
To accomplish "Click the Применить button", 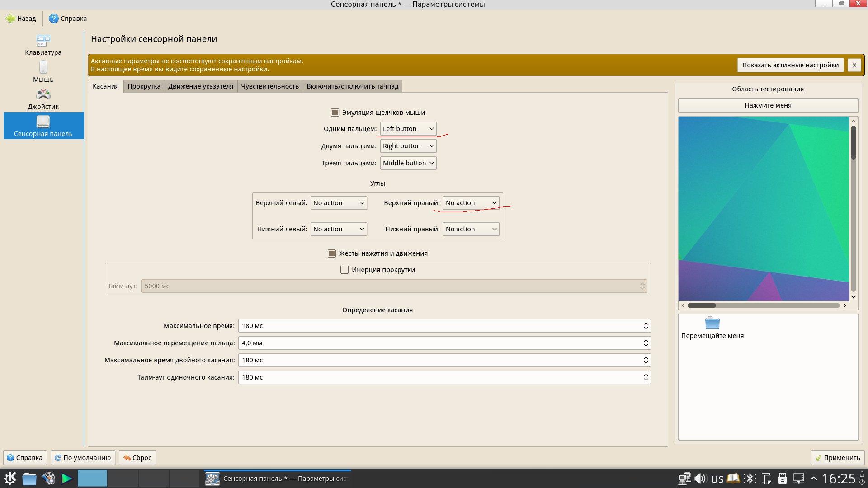I will click(x=837, y=458).
